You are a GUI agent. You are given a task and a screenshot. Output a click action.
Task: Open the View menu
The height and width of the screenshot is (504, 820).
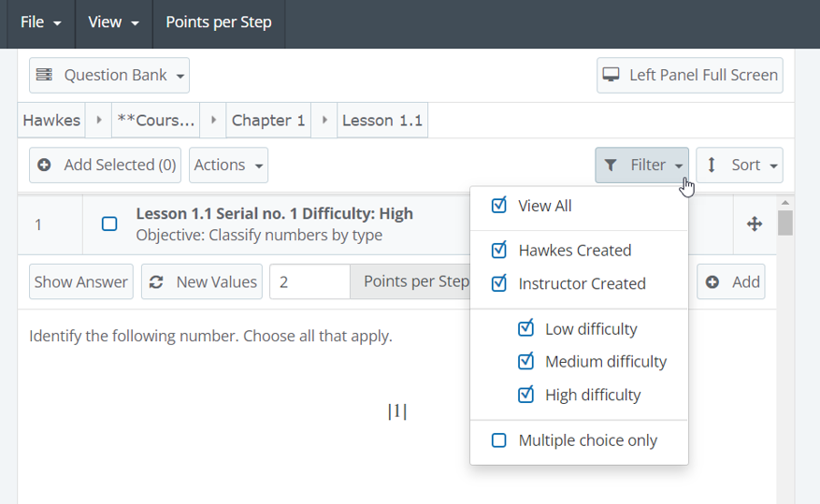[x=113, y=22]
